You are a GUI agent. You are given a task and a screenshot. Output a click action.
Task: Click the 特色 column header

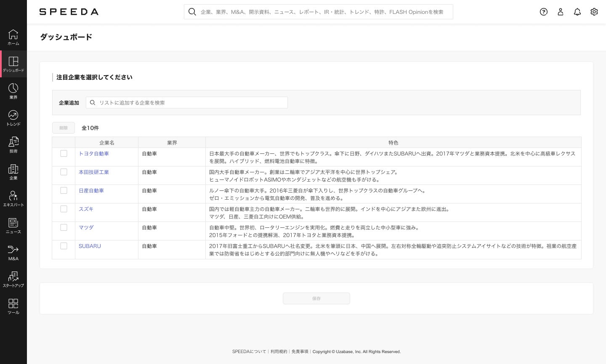click(393, 142)
